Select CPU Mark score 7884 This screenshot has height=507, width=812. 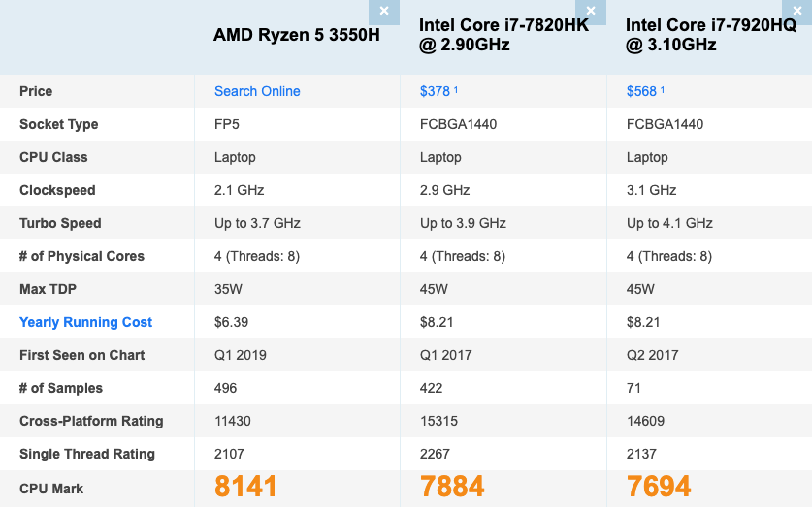[x=452, y=487]
